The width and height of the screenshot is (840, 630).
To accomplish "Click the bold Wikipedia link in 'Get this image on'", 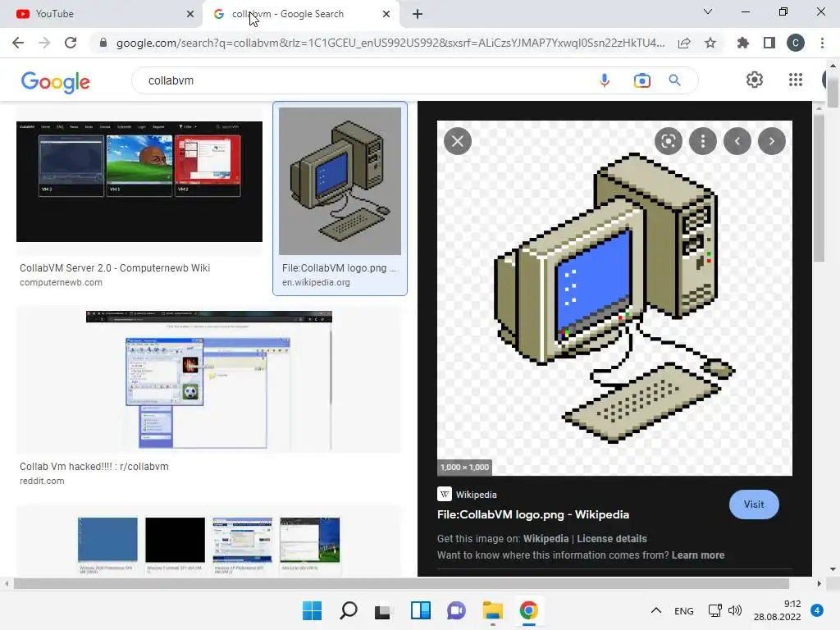I will pos(546,539).
